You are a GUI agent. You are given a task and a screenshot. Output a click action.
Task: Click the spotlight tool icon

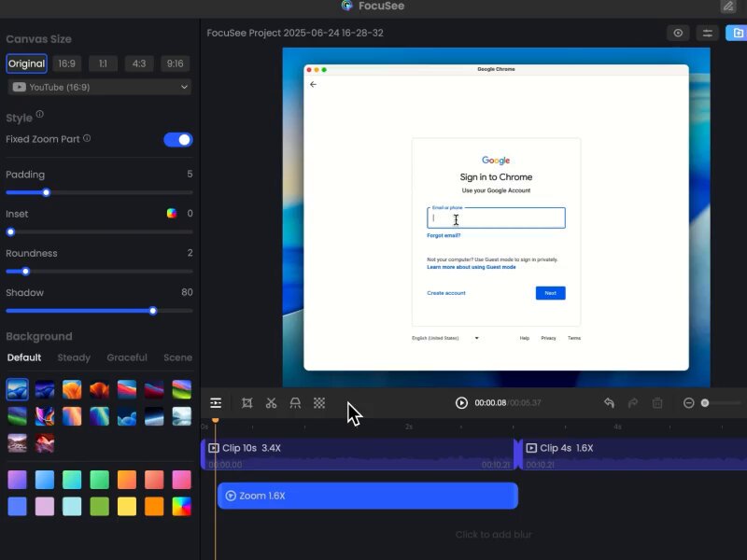point(295,403)
